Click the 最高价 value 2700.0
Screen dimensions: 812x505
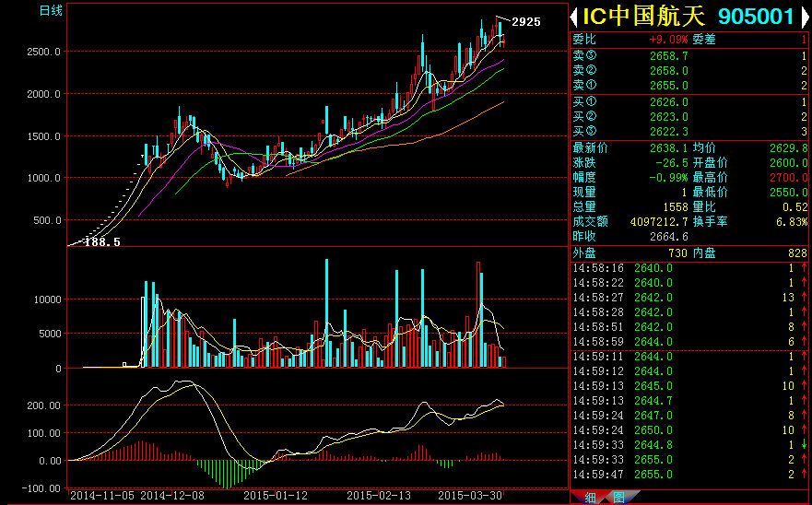pos(789,178)
